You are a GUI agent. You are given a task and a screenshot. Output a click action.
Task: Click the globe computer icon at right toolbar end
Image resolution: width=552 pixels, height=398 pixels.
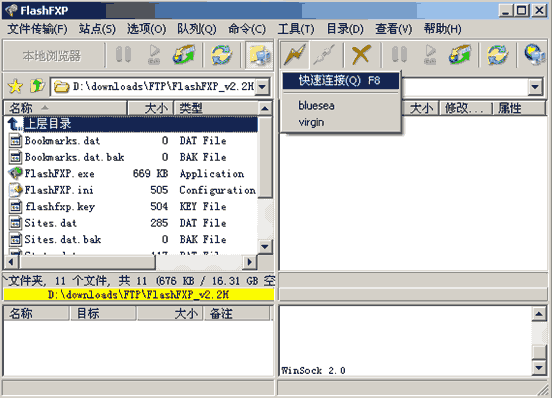(535, 55)
